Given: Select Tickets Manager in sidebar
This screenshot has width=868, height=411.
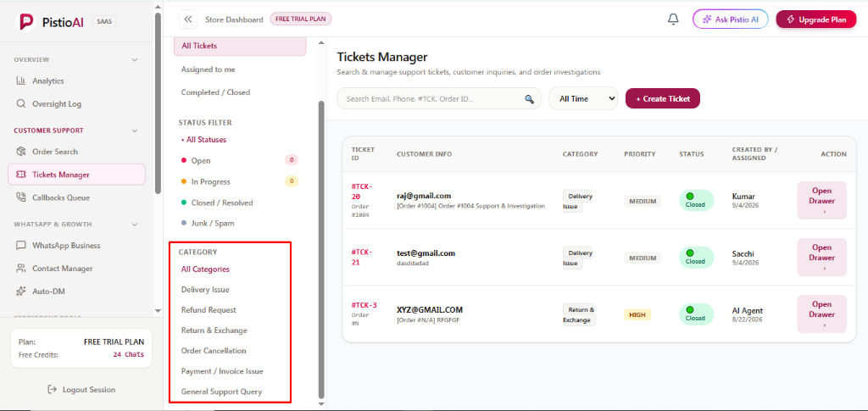Looking at the screenshot, I should pos(76,175).
